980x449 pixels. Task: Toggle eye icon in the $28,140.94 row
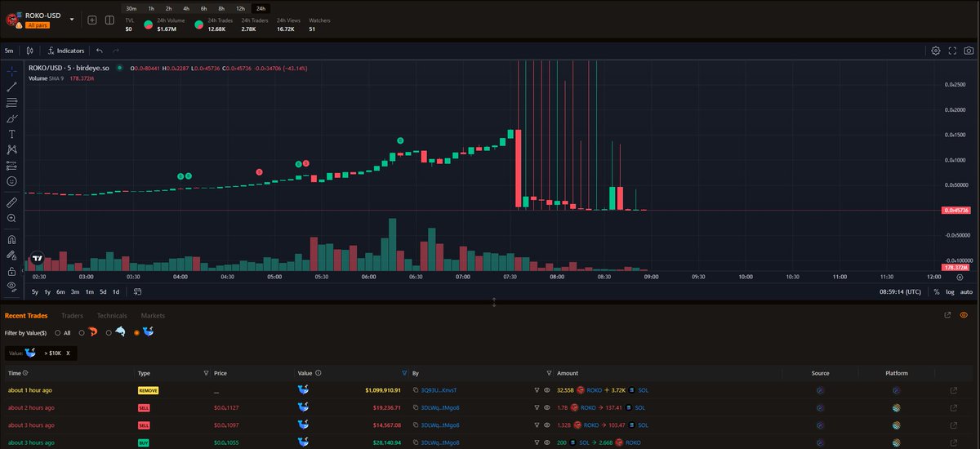(x=547, y=442)
